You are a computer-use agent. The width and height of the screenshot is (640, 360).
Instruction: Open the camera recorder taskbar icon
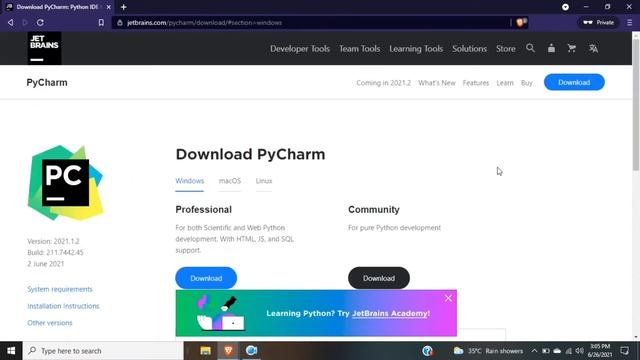pos(251,351)
